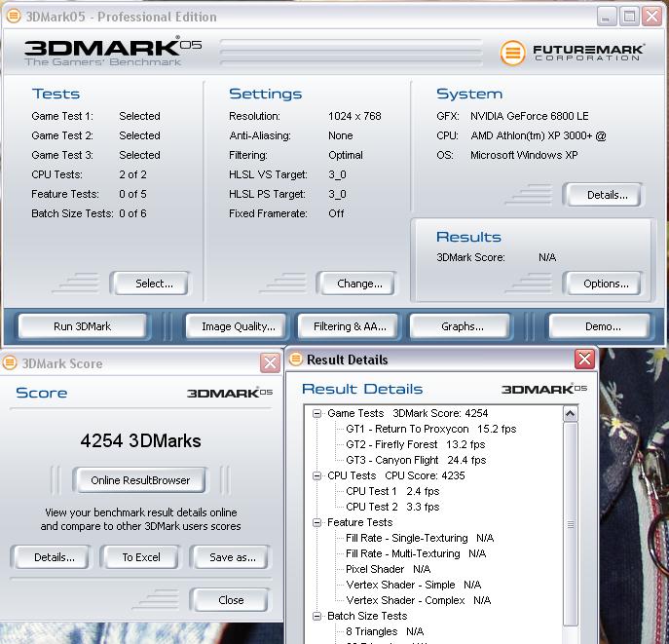Save the result with Save as
669x644 pixels.
click(230, 557)
